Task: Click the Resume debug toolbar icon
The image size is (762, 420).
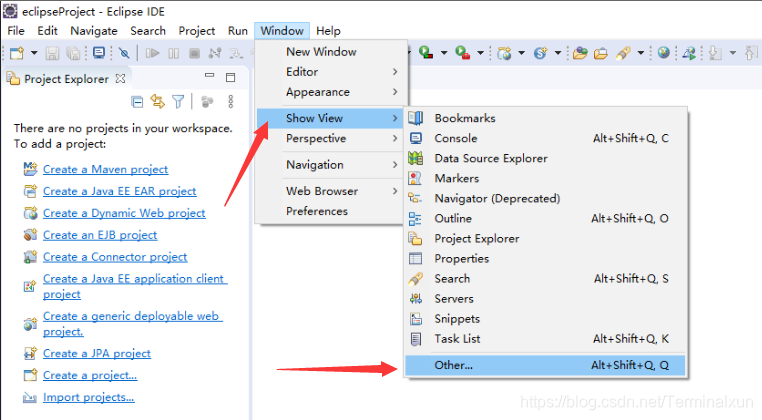Action: click(x=153, y=52)
